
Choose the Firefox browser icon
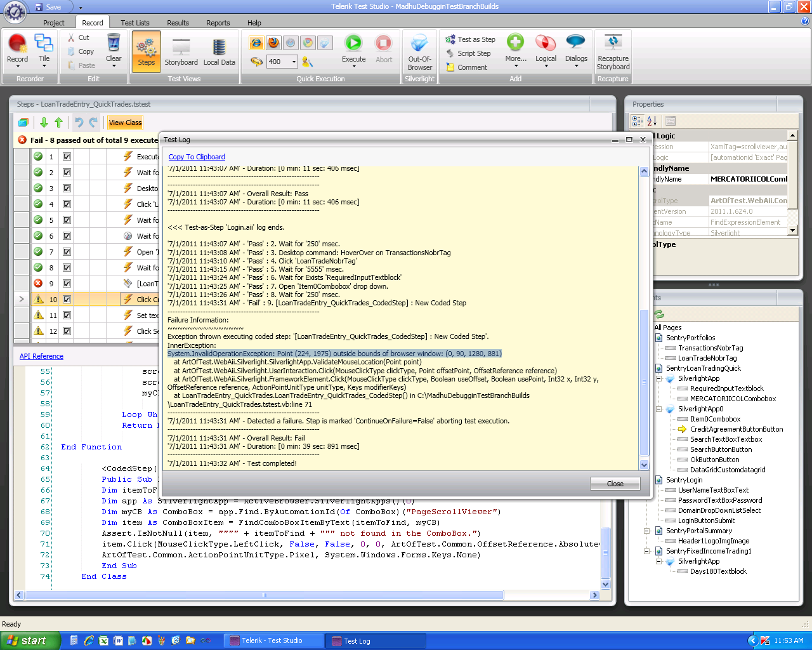[273, 43]
